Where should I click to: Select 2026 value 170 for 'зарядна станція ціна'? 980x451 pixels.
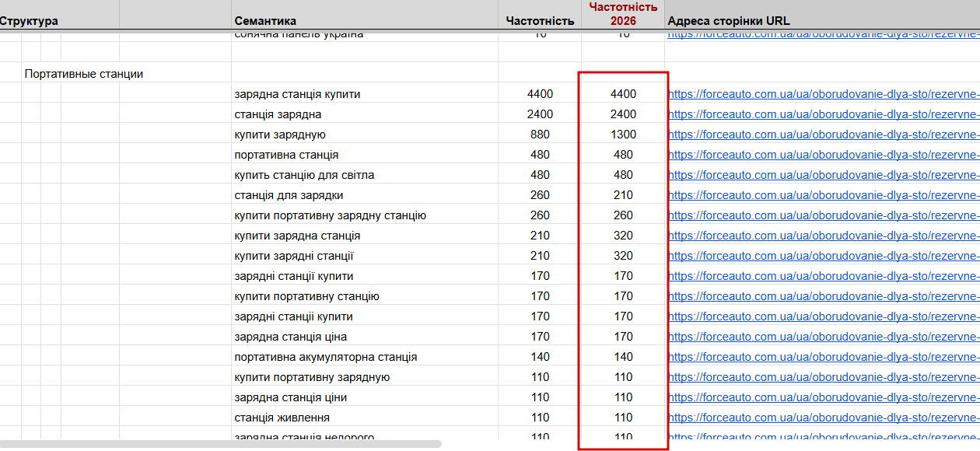pyautogui.click(x=623, y=337)
